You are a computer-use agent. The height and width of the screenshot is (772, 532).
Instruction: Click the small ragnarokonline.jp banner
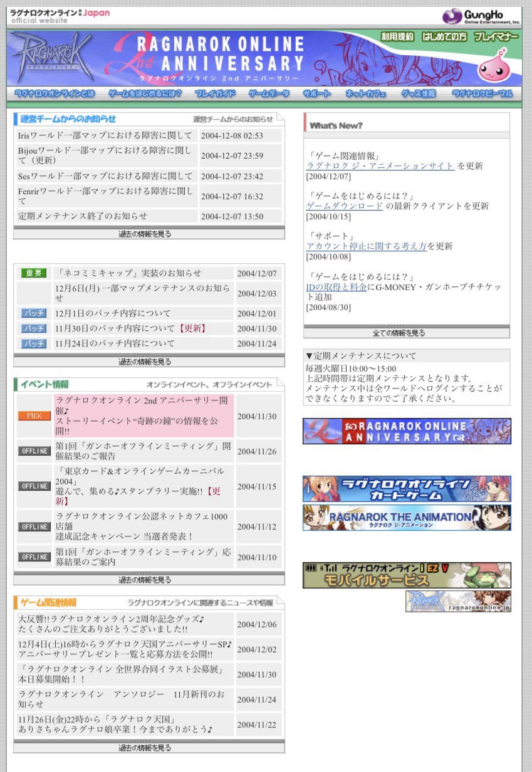pyautogui.click(x=457, y=602)
